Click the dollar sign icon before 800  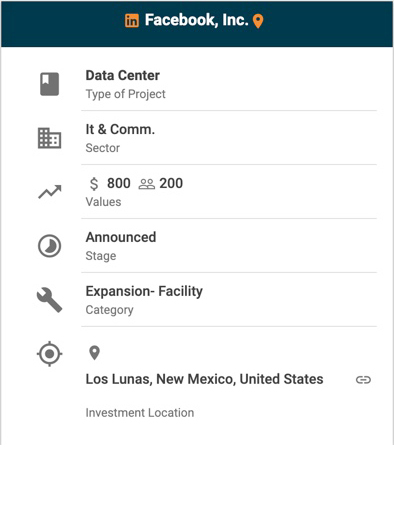coord(94,184)
